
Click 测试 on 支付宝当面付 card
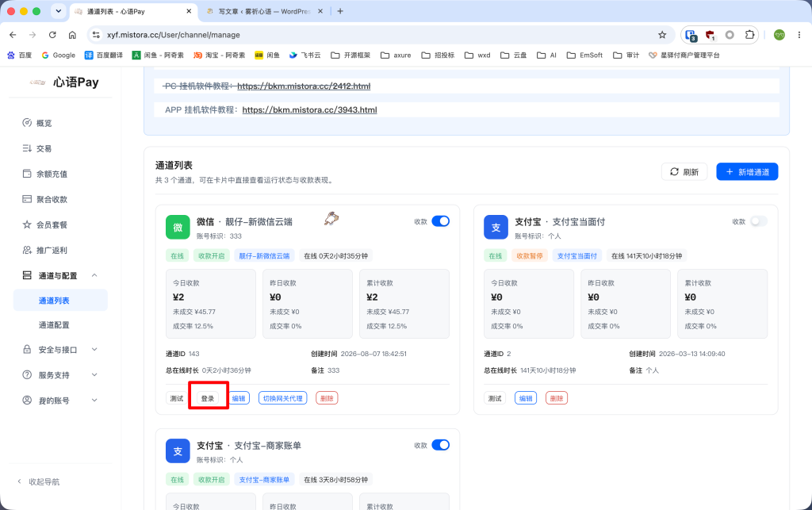click(x=495, y=398)
